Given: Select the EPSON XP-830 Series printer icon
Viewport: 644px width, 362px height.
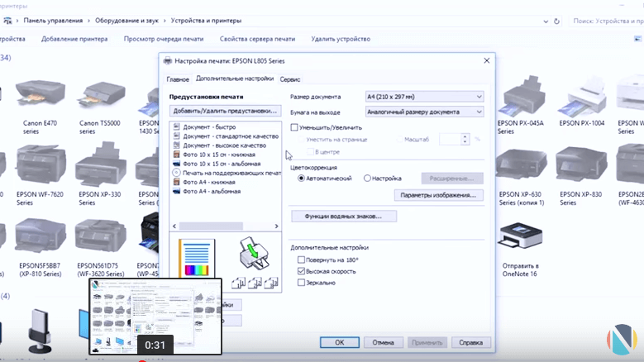Looking at the screenshot, I should coord(581,166).
